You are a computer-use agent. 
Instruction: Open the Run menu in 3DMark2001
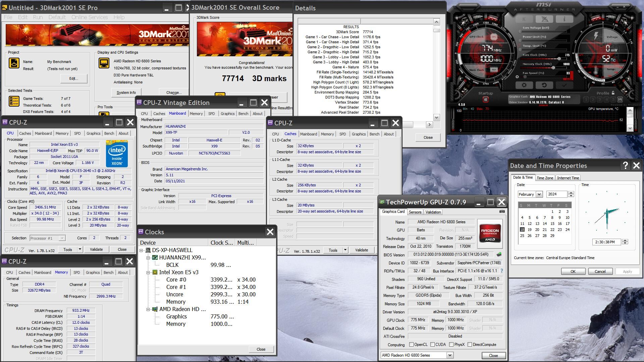[x=38, y=17]
